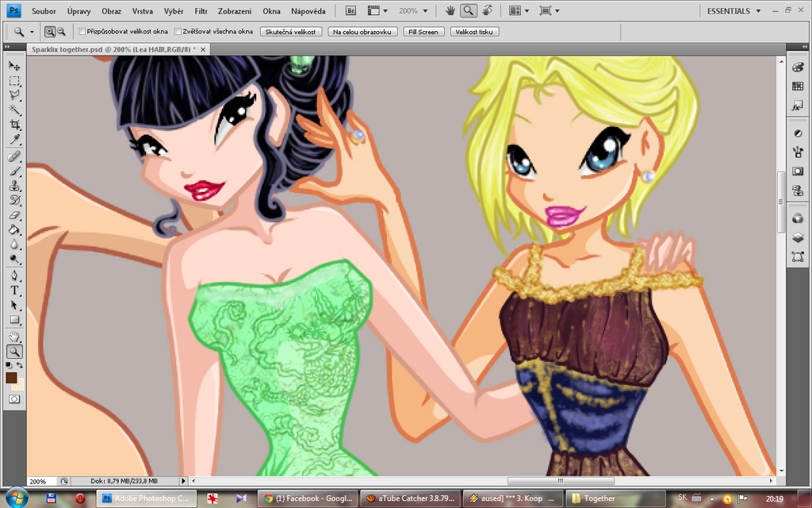Screen dimensions: 812x508
Task: Open the Paths panel icon
Action: tap(798, 256)
